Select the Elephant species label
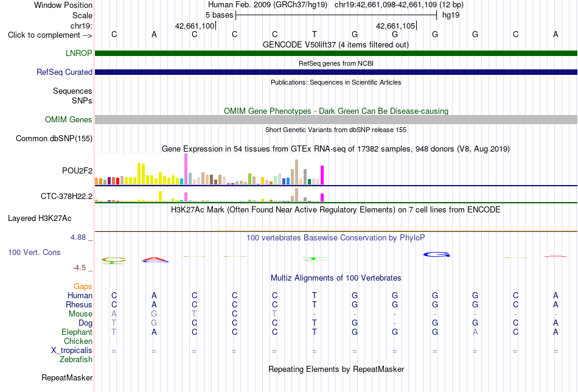 tap(77, 332)
